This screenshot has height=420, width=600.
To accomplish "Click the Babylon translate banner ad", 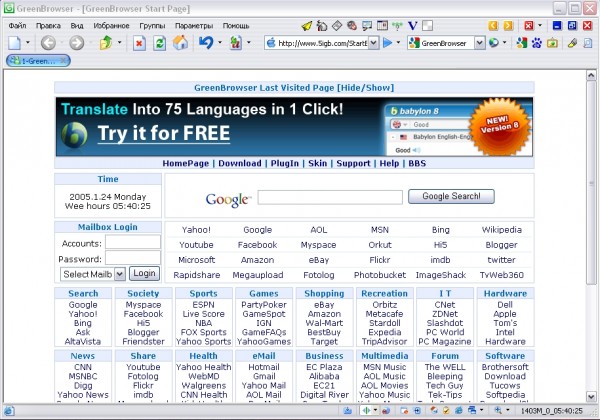I will pyautogui.click(x=294, y=127).
